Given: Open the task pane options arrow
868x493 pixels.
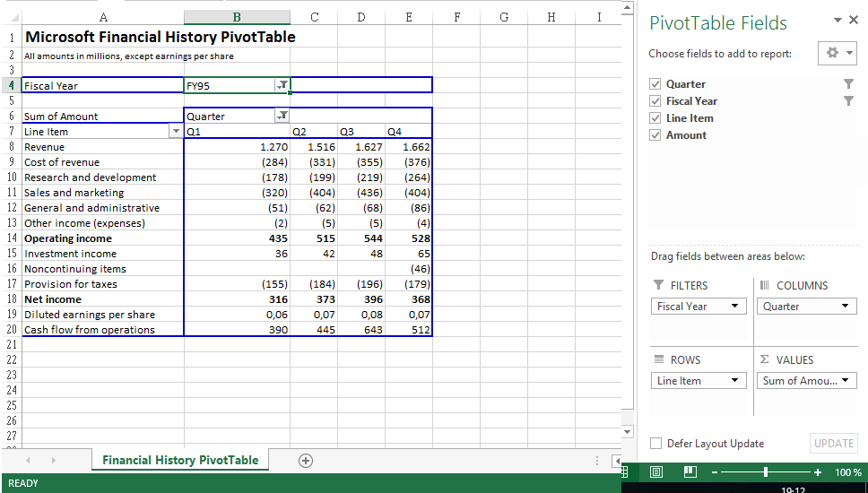Looking at the screenshot, I should pyautogui.click(x=838, y=21).
